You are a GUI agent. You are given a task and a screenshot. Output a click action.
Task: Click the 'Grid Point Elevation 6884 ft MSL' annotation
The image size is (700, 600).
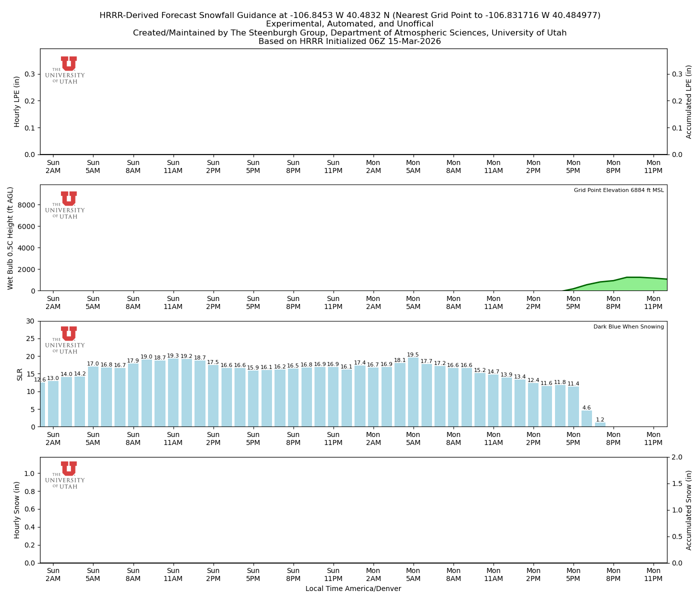click(x=618, y=190)
